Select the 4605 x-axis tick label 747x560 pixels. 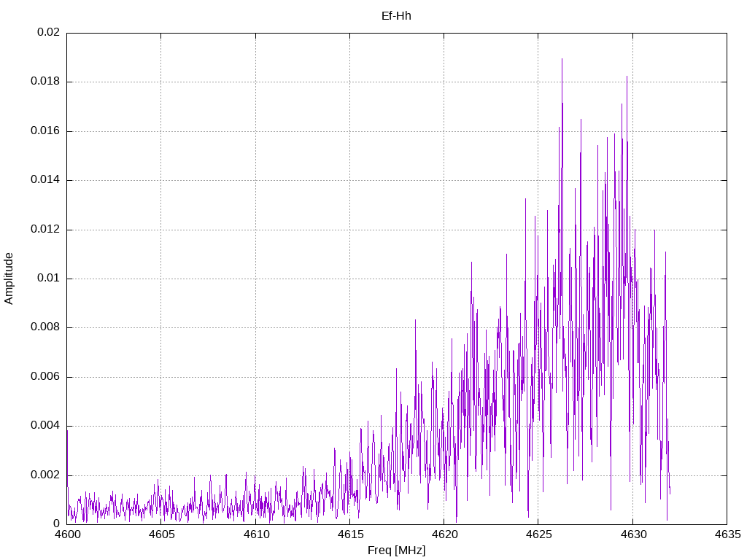pos(161,534)
